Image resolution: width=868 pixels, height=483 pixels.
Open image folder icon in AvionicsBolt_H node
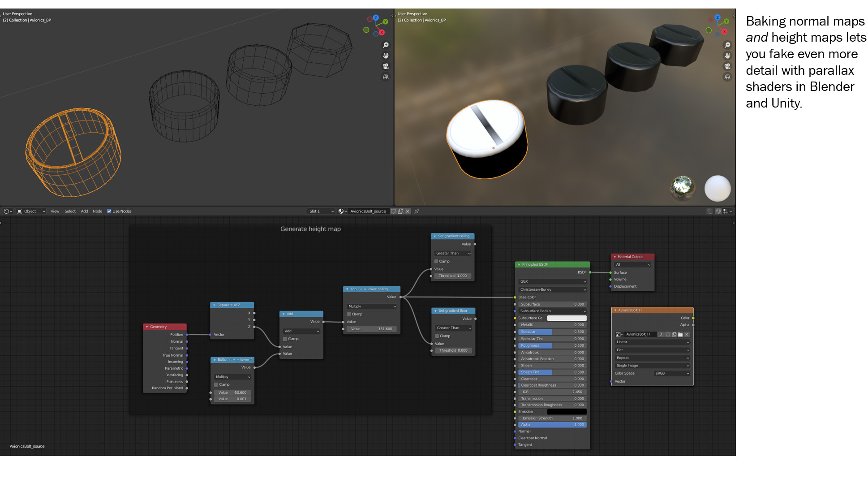[680, 334]
